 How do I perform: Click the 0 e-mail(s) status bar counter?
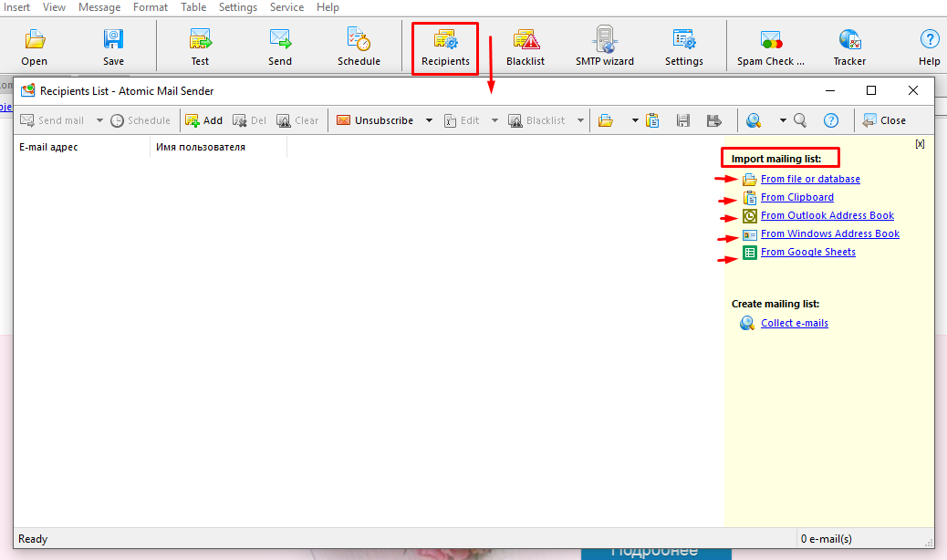(x=827, y=539)
